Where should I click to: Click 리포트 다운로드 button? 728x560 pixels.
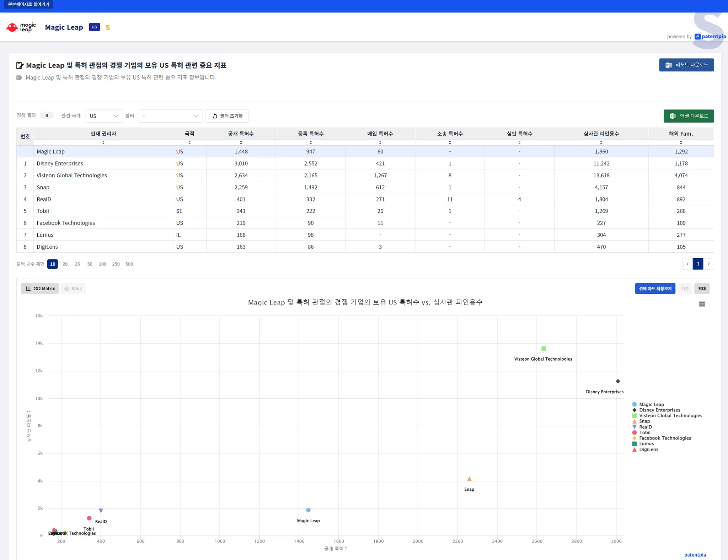pyautogui.click(x=686, y=65)
